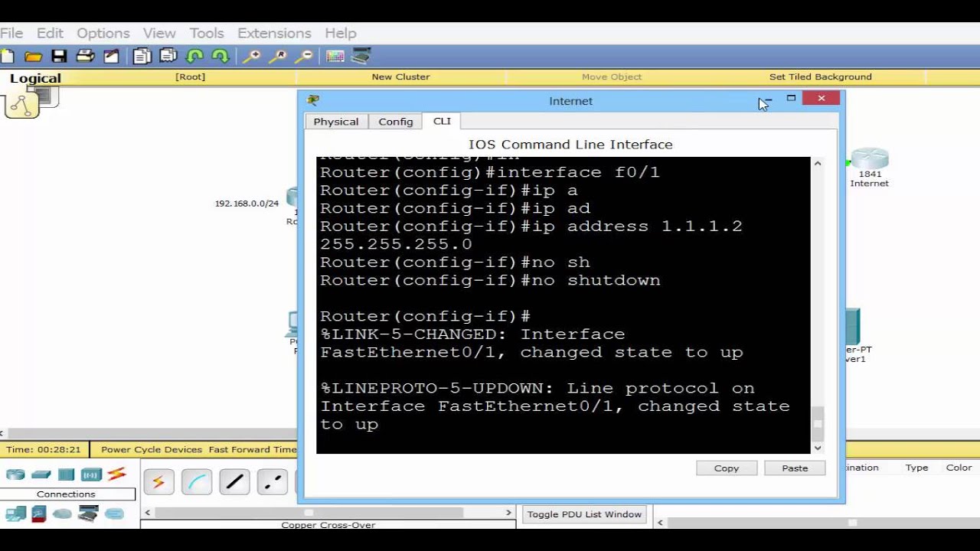Minimize the Internet window
Screen dimensions: 980x551
pyautogui.click(x=766, y=99)
